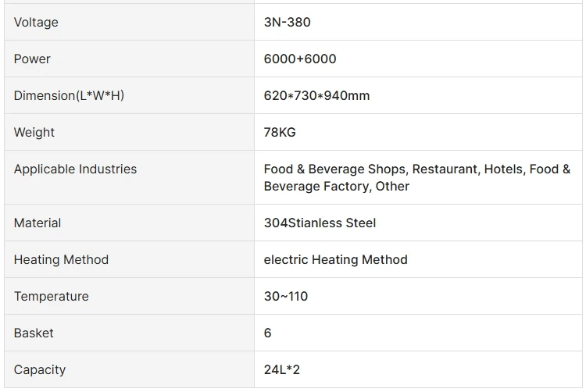The height and width of the screenshot is (392, 586).
Task: Click the Basket row label
Action: coord(34,333)
